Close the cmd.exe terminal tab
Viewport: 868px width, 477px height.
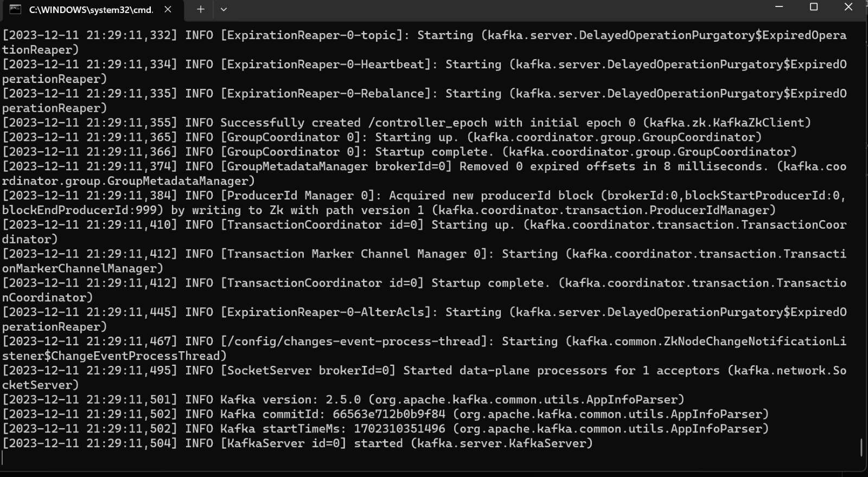coord(168,9)
